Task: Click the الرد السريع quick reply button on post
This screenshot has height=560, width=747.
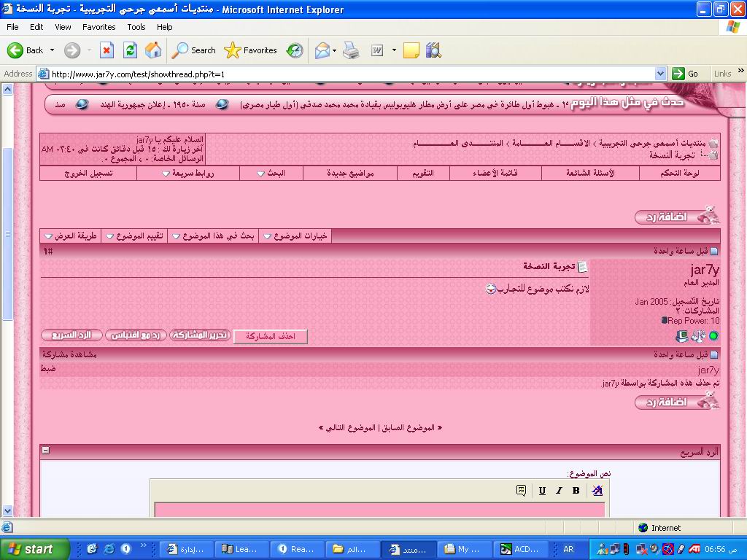Action: click(x=72, y=335)
